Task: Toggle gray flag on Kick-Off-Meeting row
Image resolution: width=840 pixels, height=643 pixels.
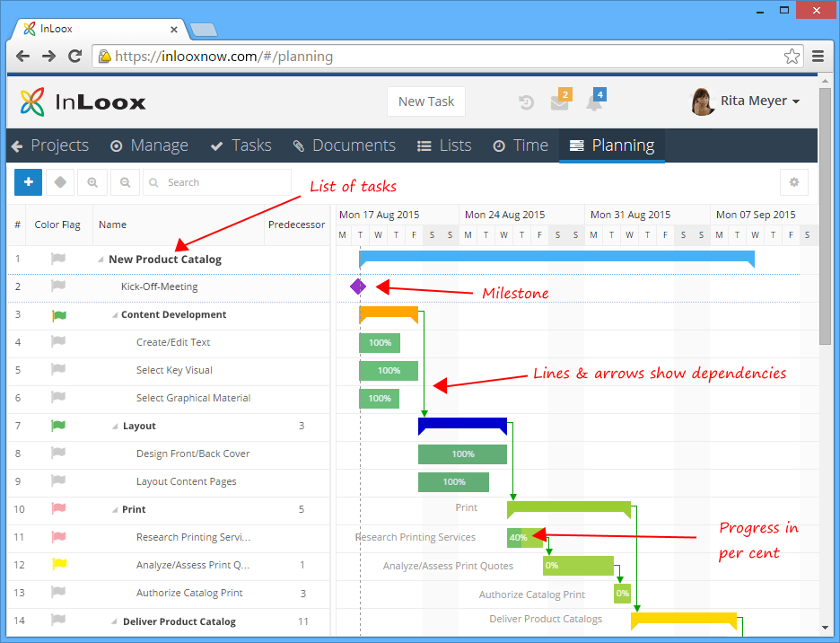Action: (57, 286)
